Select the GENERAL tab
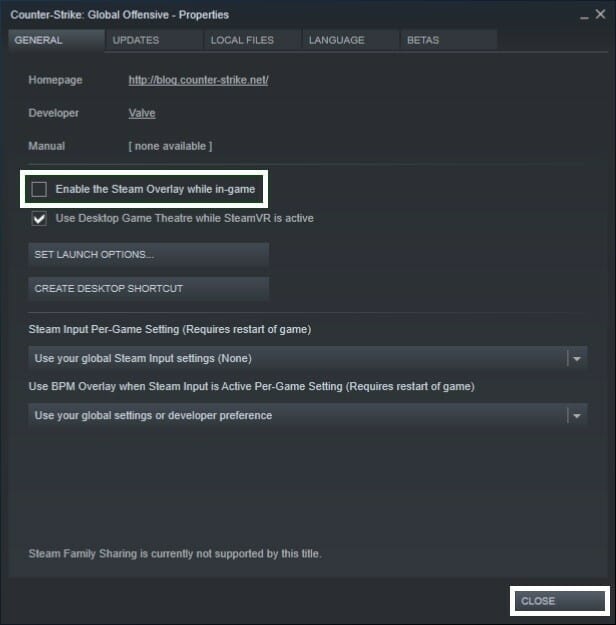This screenshot has height=625, width=616. (x=56, y=40)
